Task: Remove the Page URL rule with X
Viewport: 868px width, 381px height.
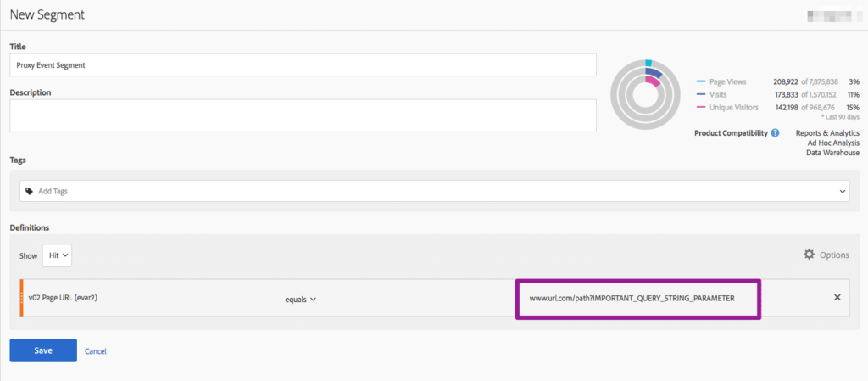Action: tap(837, 297)
